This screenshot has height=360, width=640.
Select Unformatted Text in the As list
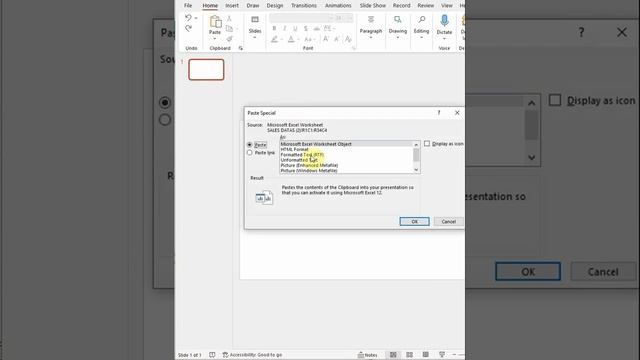click(x=299, y=160)
